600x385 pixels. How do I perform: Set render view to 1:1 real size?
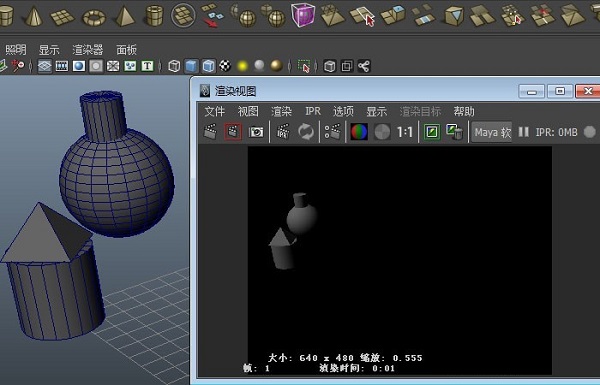[404, 132]
